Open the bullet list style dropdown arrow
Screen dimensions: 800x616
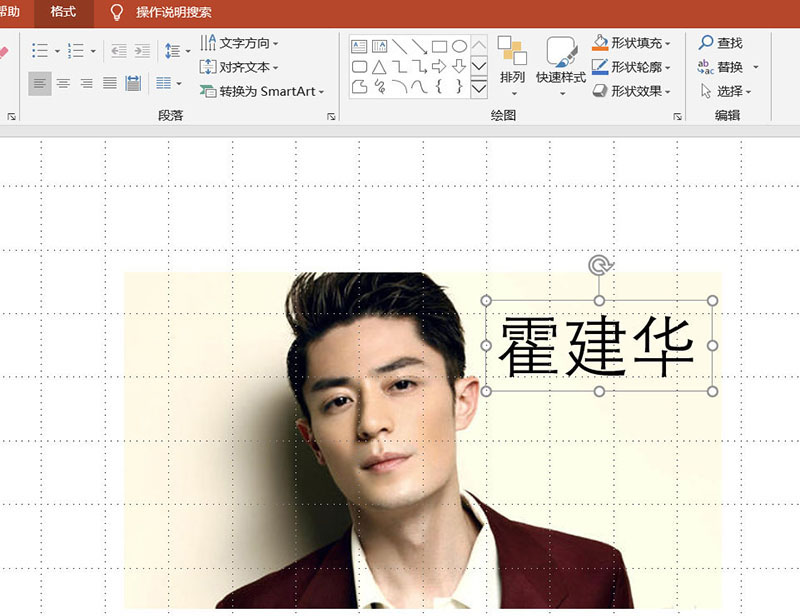tap(57, 51)
